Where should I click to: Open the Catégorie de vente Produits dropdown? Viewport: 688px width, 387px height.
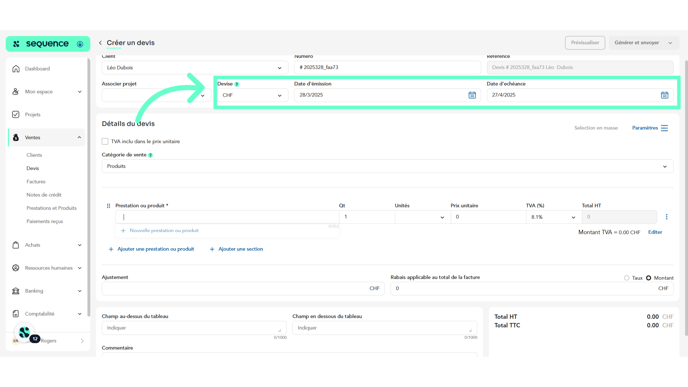[x=387, y=166]
